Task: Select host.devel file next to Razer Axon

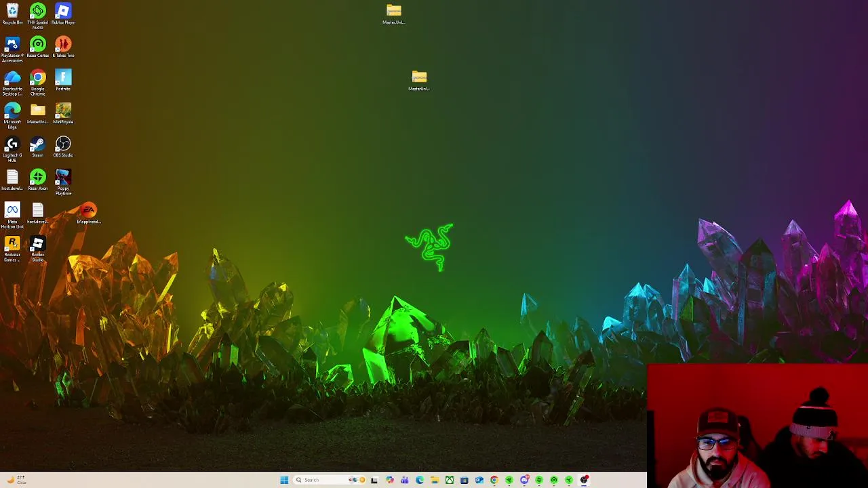Action: pos(12,180)
